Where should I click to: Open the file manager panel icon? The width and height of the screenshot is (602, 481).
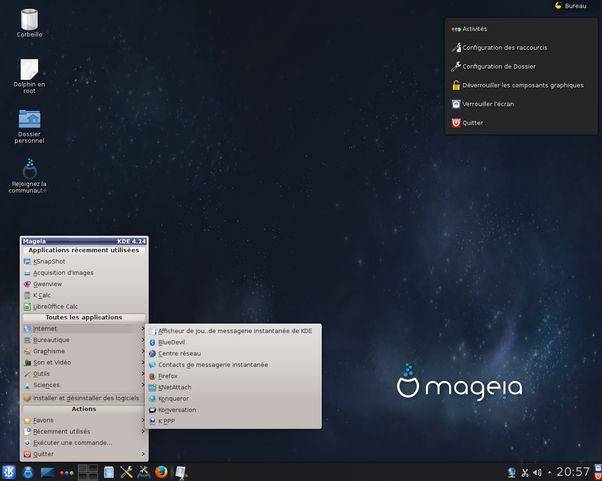[x=109, y=472]
